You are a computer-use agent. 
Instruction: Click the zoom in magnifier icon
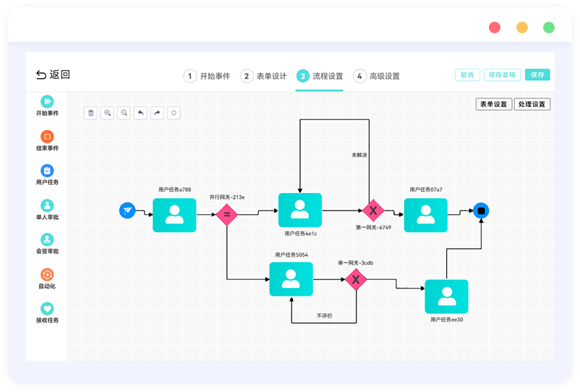coord(107,113)
